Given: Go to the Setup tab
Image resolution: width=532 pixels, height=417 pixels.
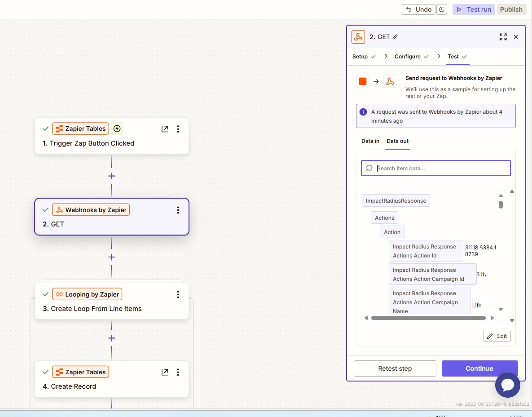Looking at the screenshot, I should (x=364, y=56).
